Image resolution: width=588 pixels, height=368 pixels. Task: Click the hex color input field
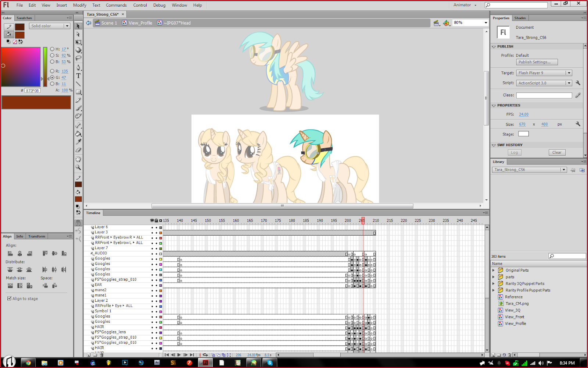(x=32, y=91)
